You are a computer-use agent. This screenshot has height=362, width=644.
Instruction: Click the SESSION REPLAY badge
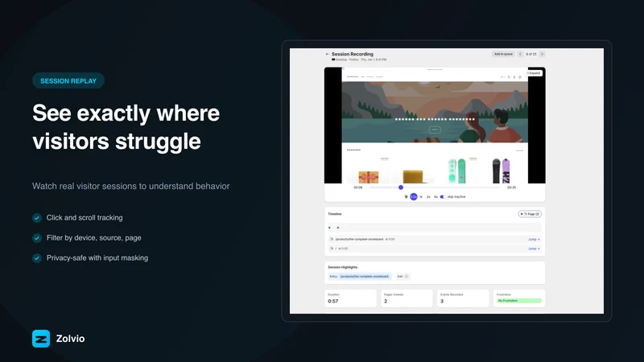(68, 81)
